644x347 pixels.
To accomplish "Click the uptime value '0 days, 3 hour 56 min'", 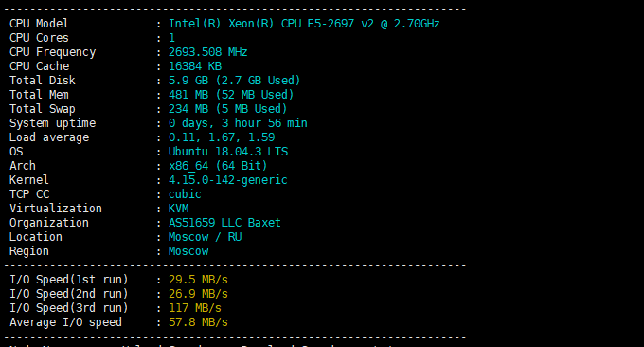I will tap(238, 123).
